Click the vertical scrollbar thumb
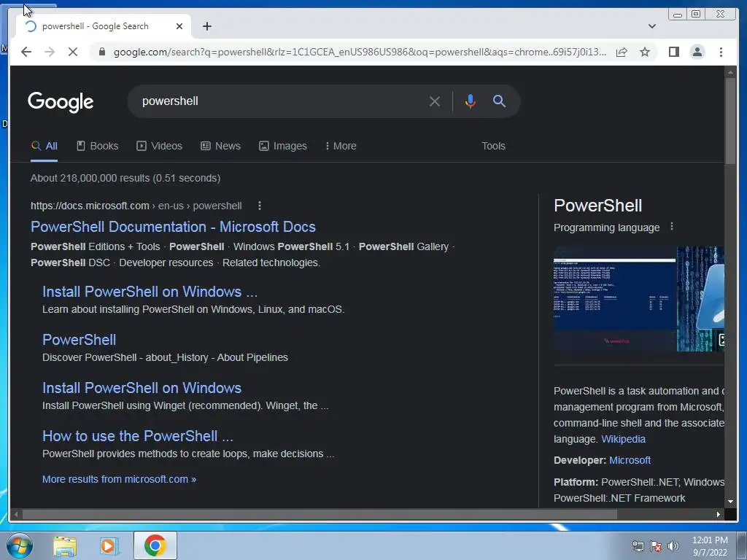Screen dimensions: 747x560 (x=730, y=121)
